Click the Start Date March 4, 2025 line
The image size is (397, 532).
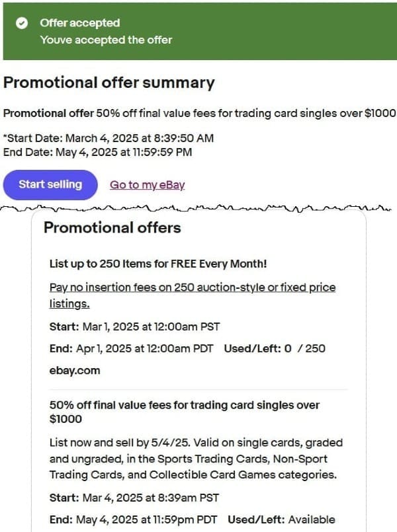[109, 138]
